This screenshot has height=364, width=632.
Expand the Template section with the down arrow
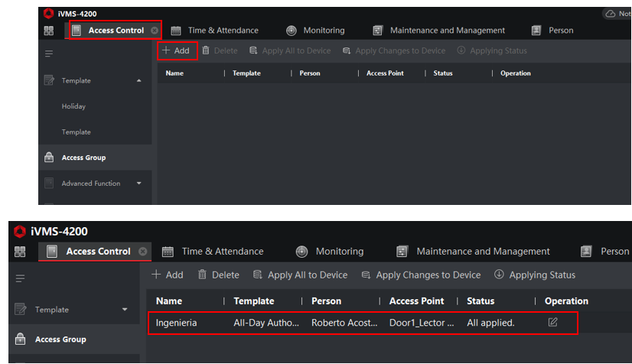[x=125, y=309]
